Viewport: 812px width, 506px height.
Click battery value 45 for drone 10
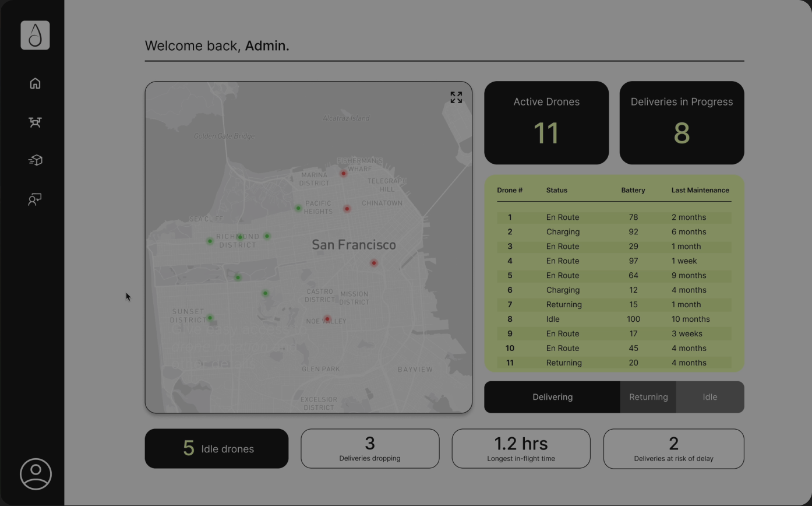(x=633, y=348)
